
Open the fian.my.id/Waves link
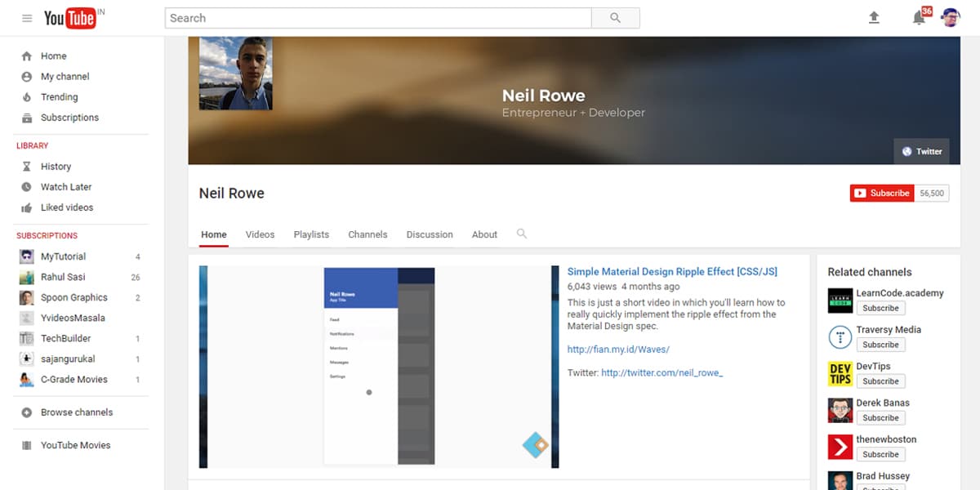tap(618, 350)
